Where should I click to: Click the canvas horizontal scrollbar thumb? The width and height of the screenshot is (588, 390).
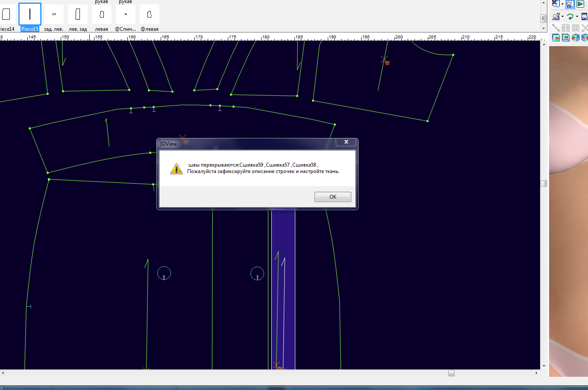(451, 373)
